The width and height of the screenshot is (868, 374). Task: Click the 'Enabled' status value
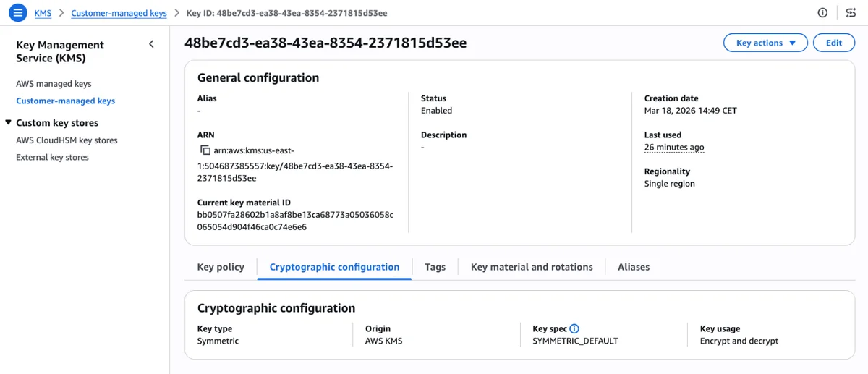tap(436, 111)
